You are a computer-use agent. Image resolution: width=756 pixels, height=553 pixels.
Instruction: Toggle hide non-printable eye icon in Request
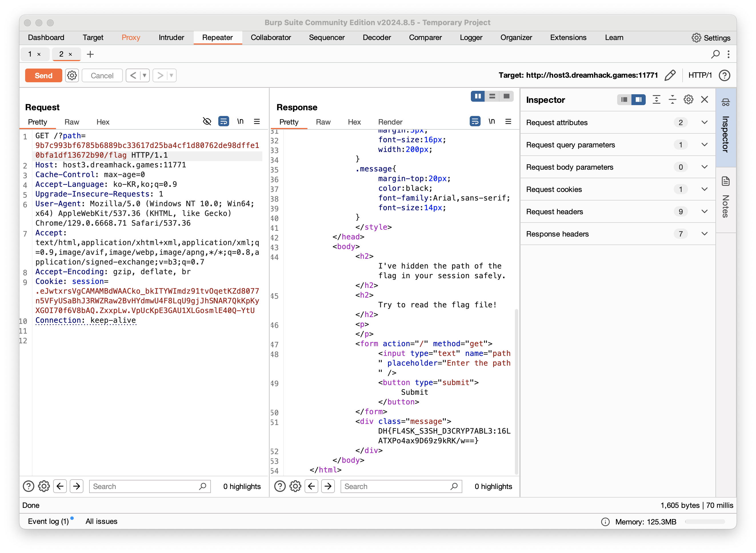[207, 121]
